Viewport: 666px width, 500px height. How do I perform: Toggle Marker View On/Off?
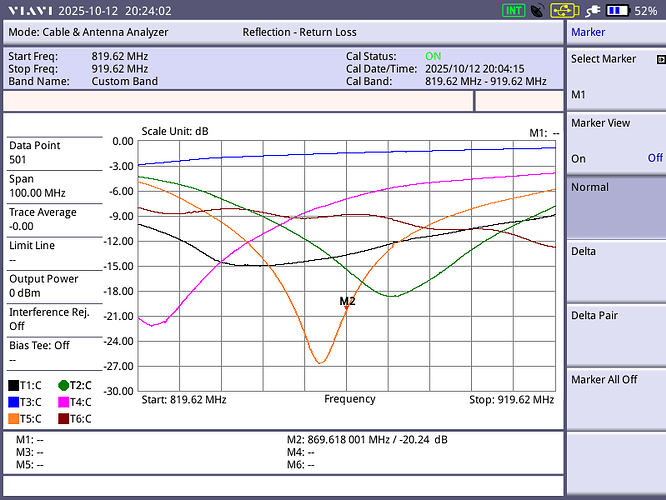[x=616, y=141]
